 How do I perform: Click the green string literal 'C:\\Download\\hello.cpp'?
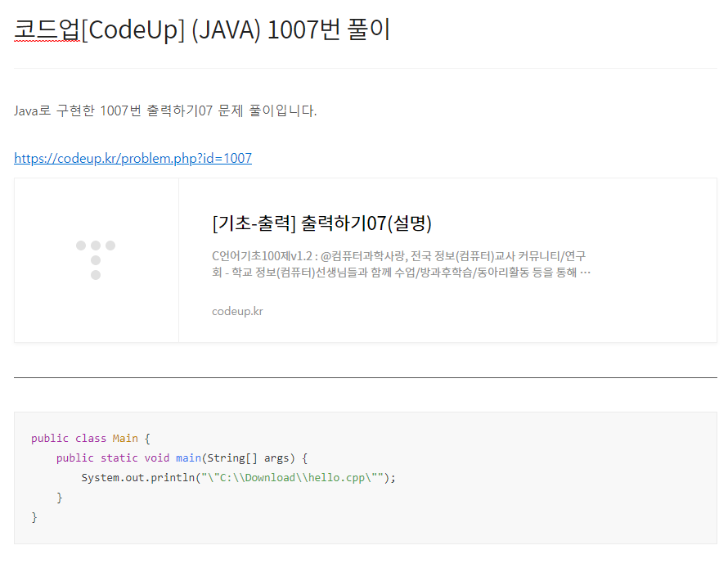click(x=293, y=478)
